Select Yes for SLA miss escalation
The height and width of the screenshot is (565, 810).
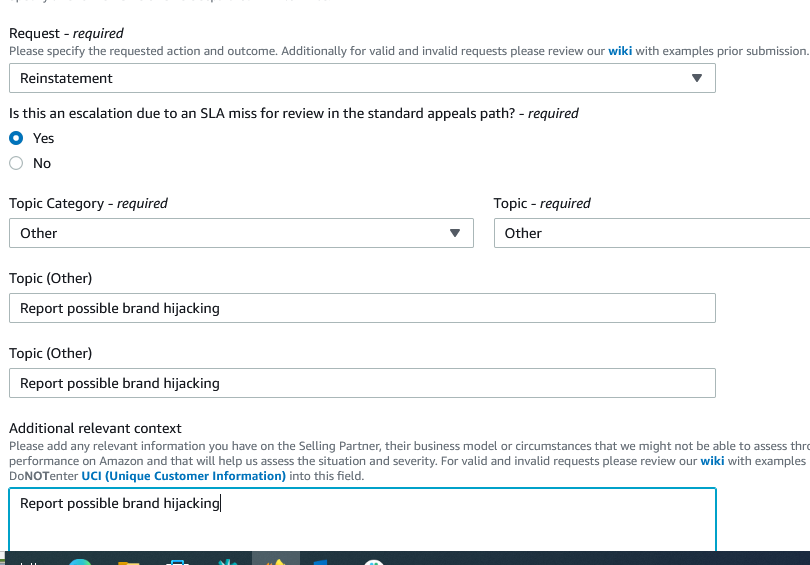click(16, 138)
